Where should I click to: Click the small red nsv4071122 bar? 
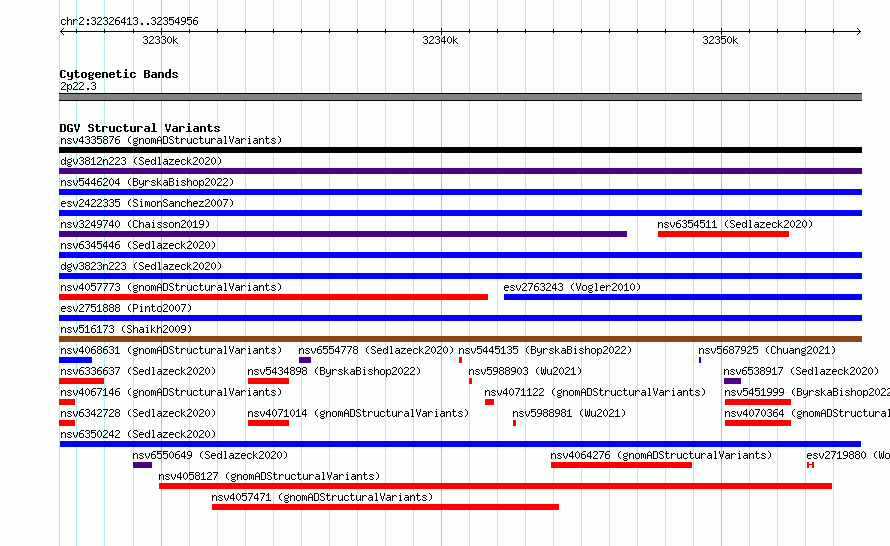489,402
